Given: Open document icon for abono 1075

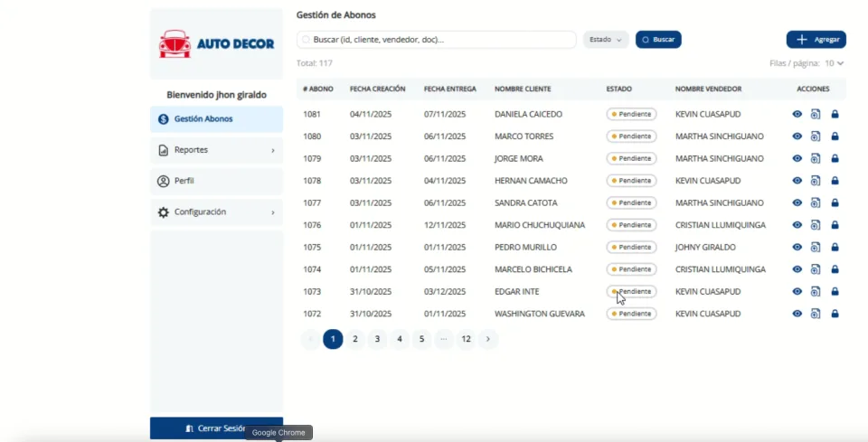Looking at the screenshot, I should click(x=816, y=247).
